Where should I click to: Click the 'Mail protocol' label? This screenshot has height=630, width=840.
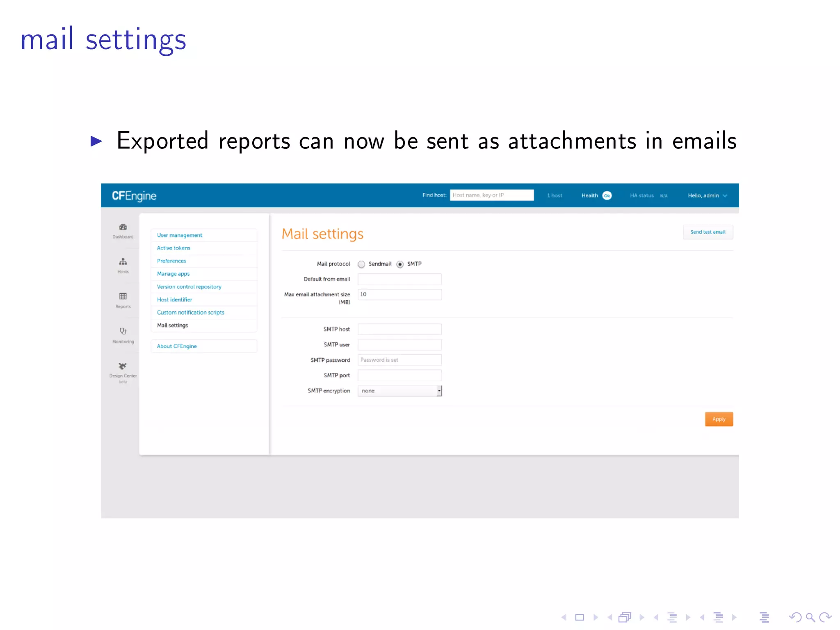pyautogui.click(x=333, y=264)
